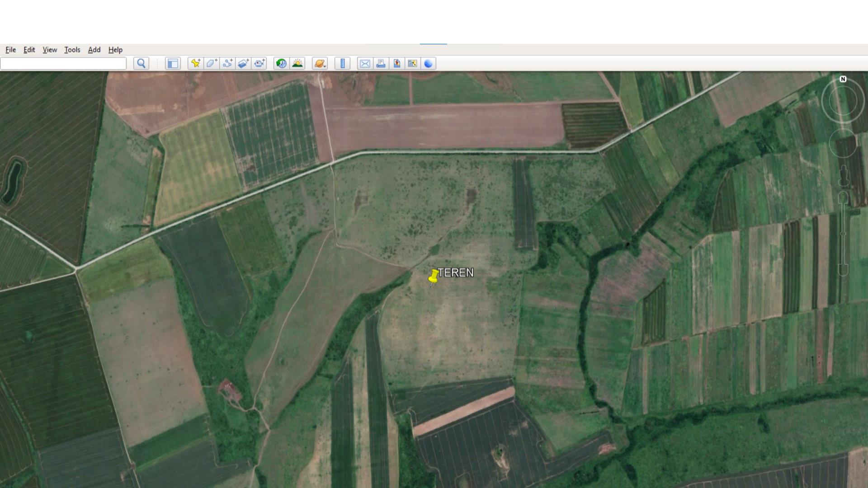Image resolution: width=868 pixels, height=488 pixels.
Task: Measure with the ruler tool
Action: pyautogui.click(x=342, y=63)
